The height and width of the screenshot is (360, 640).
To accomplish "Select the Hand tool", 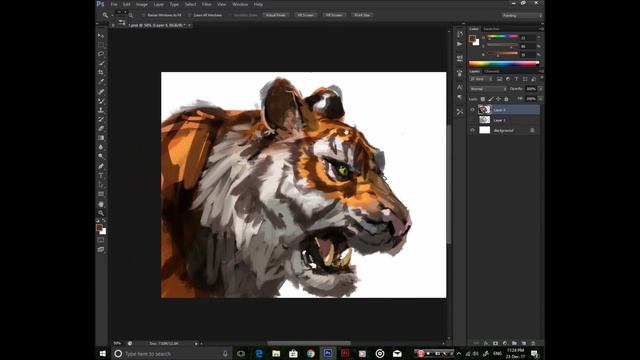I will coord(101,204).
